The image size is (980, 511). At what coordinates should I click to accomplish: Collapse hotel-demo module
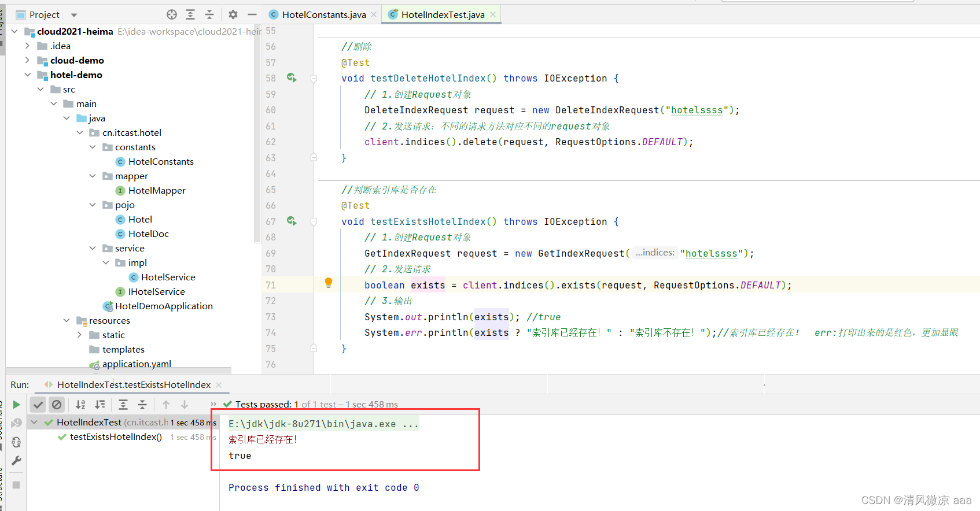pos(27,75)
